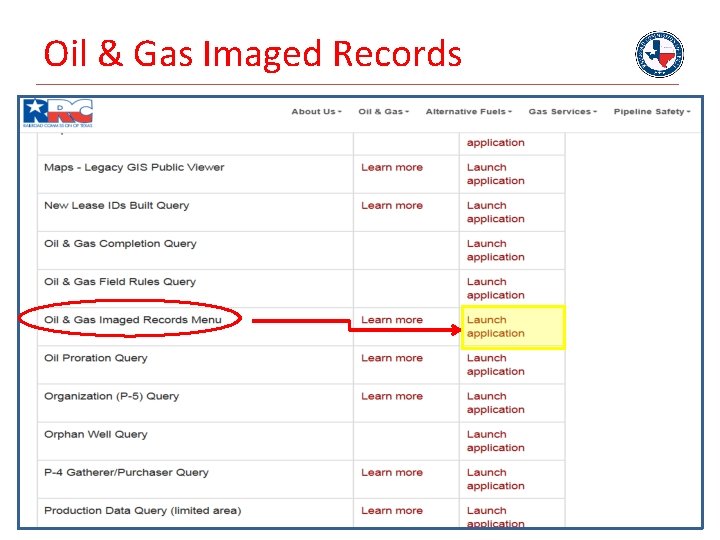Open the Alternative Fuels dropdown
The width and height of the screenshot is (720, 540).
[x=468, y=112]
